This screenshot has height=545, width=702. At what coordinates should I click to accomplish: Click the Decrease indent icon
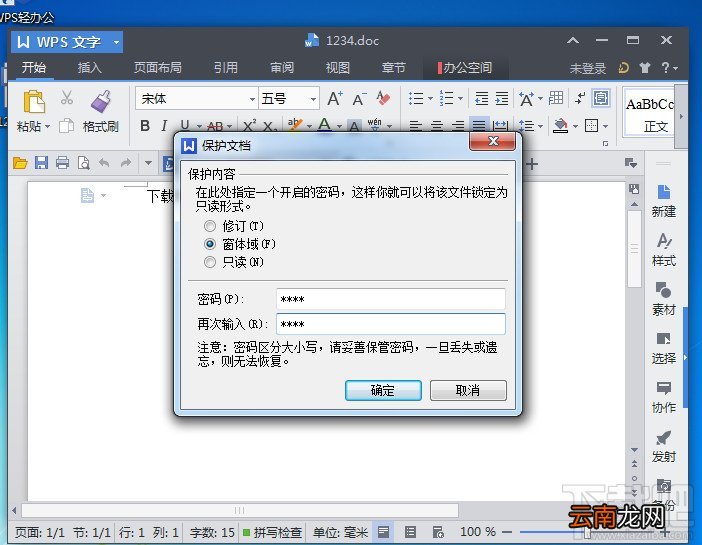coord(482,99)
